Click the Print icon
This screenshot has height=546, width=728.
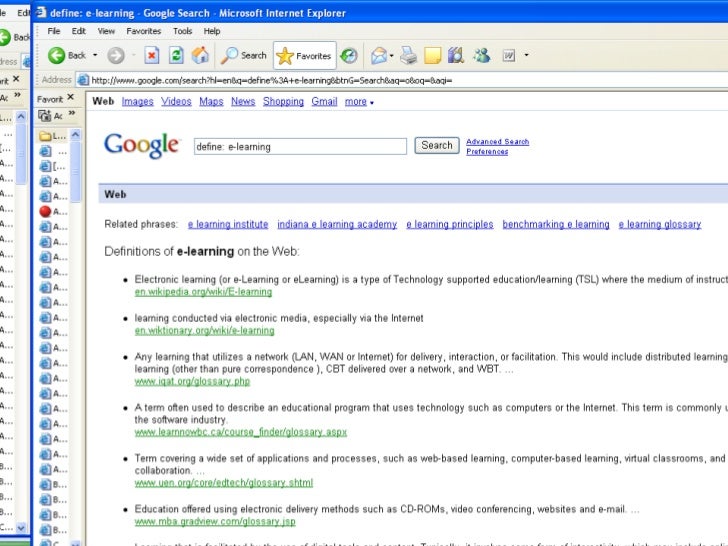click(409, 56)
